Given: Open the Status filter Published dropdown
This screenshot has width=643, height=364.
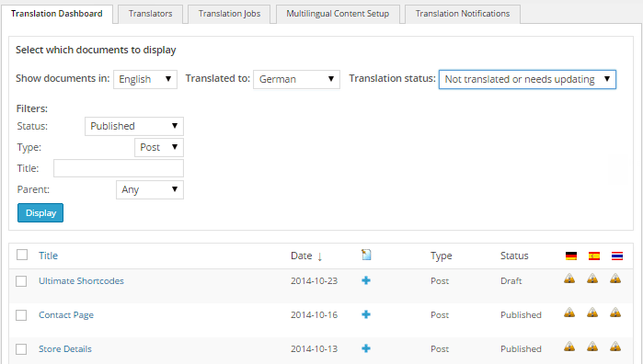Looking at the screenshot, I should 134,126.
